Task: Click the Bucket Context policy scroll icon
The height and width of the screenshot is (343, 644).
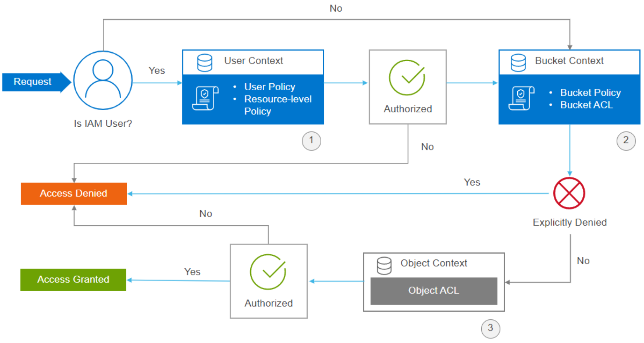Action: pos(522,98)
